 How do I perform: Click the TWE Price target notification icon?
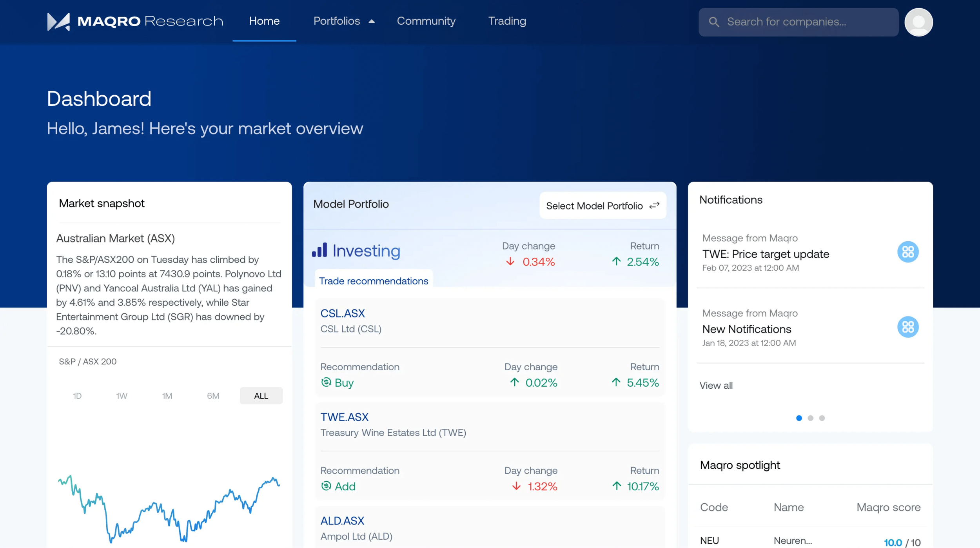[908, 252]
